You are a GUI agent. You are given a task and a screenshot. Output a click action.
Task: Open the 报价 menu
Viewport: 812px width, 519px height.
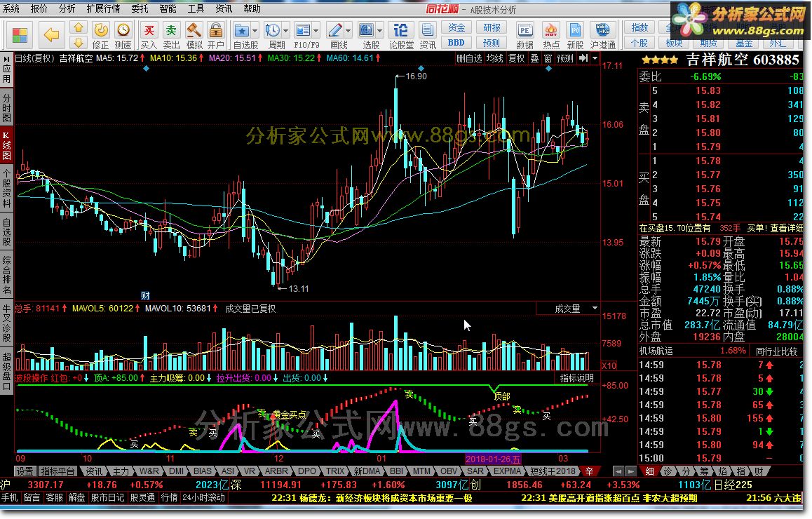coord(39,8)
